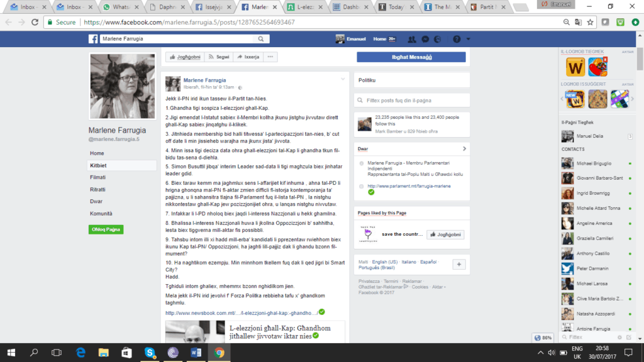Toggle Segwi follow button

tap(218, 57)
